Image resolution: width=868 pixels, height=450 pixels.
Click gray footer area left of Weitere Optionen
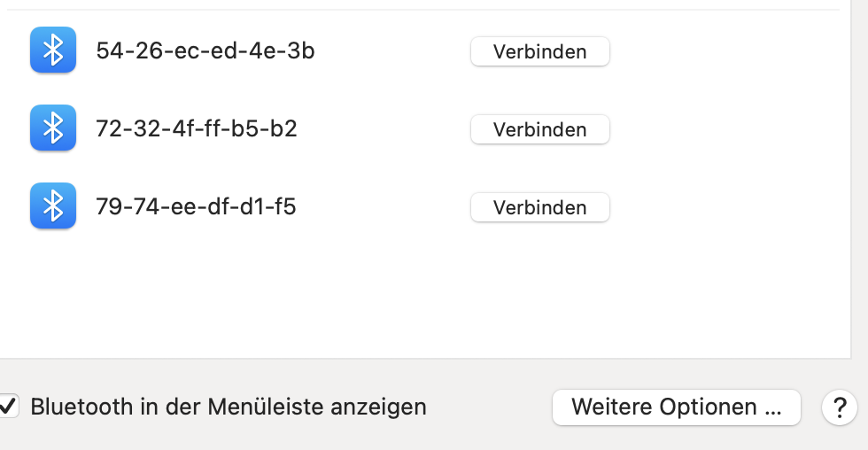[487, 407]
